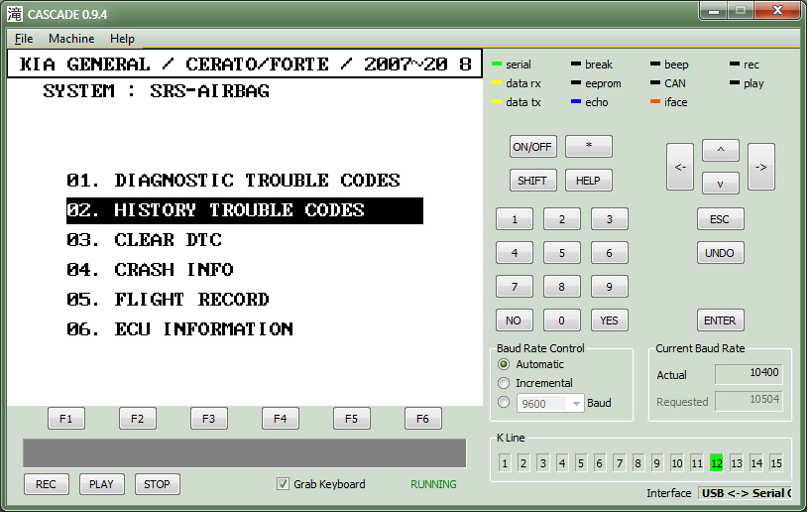Click keypad number 5
Image resolution: width=812 pixels, height=512 pixels.
coord(562,253)
